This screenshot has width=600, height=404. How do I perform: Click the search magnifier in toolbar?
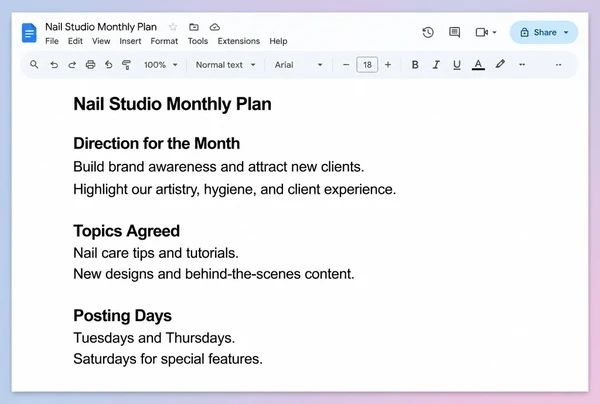point(34,65)
